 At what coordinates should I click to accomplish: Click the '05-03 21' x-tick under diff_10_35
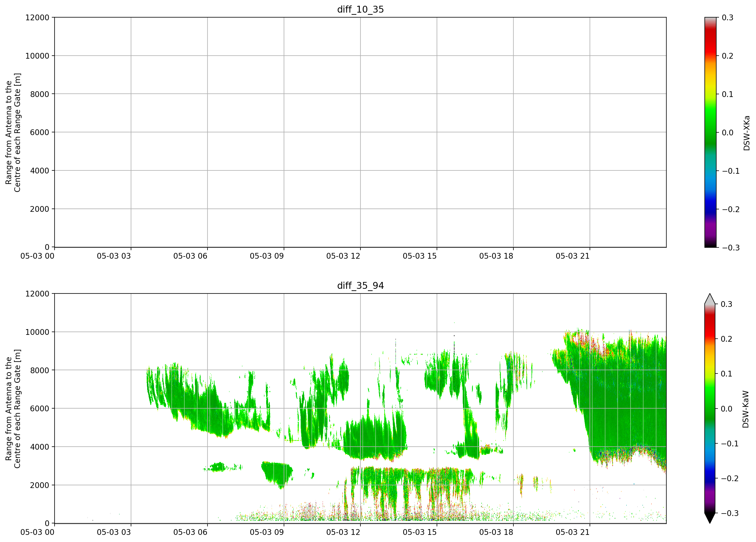[573, 256]
